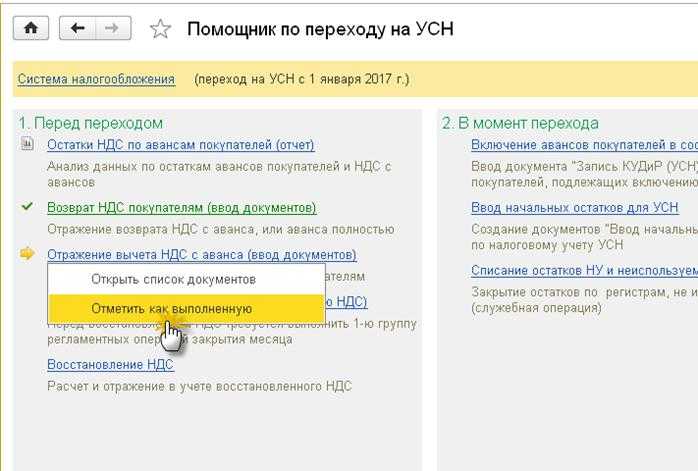Open the Система налогообложения link
The height and width of the screenshot is (471, 698).
(96, 79)
